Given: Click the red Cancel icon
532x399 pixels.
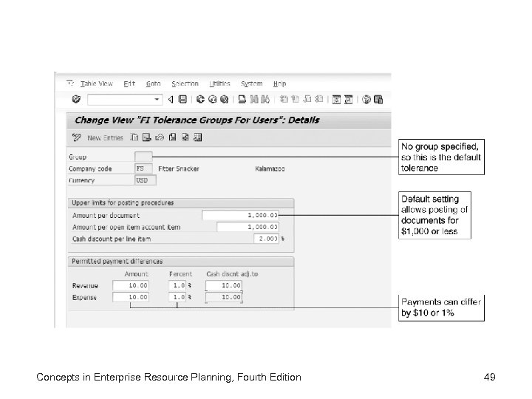Looking at the screenshot, I should tap(224, 99).
